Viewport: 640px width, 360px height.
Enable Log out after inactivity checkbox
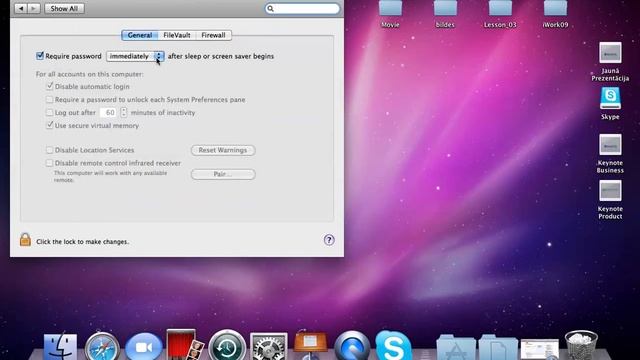pyautogui.click(x=49, y=112)
